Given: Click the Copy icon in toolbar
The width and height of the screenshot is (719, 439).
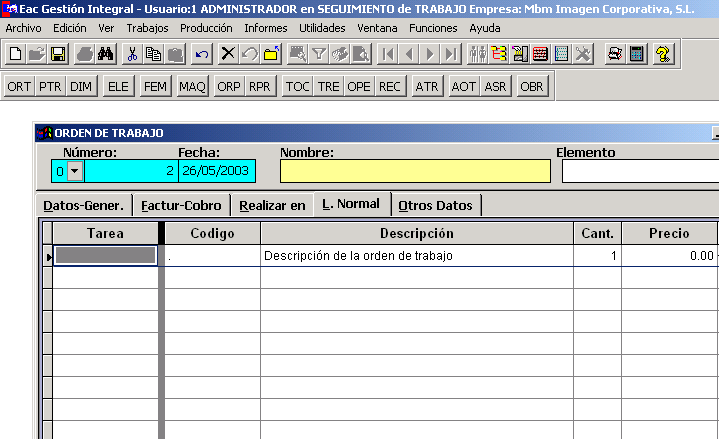Looking at the screenshot, I should click(x=153, y=54).
